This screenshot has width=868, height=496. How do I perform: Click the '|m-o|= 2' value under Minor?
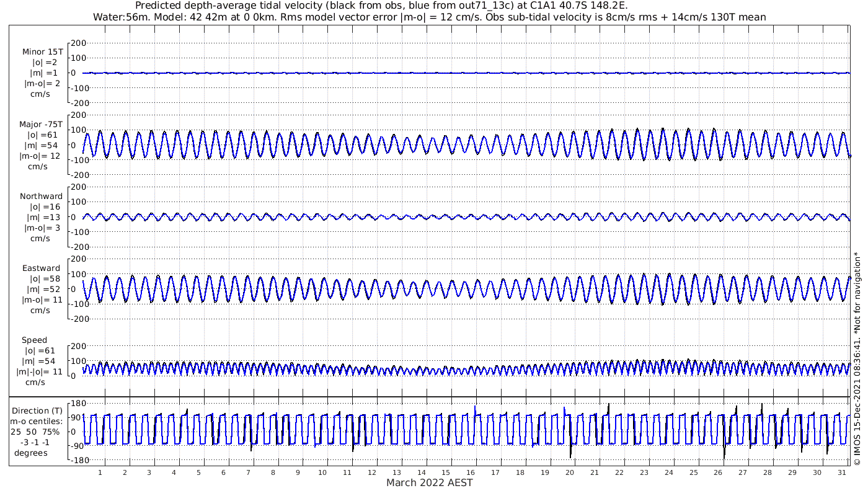(42, 84)
